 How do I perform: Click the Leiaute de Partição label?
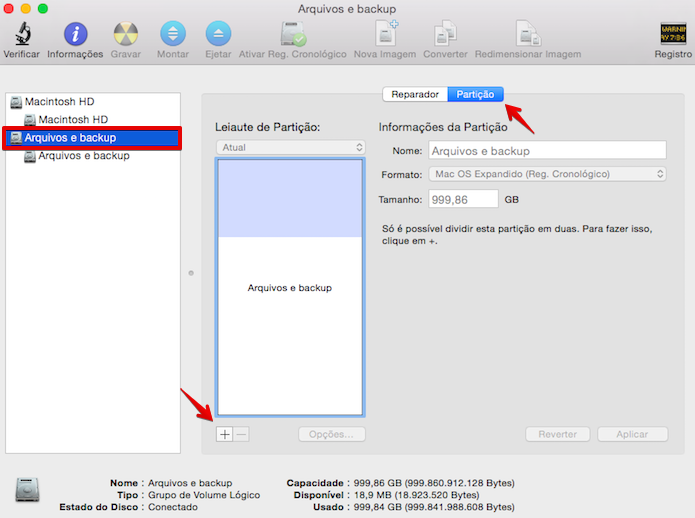tap(268, 127)
